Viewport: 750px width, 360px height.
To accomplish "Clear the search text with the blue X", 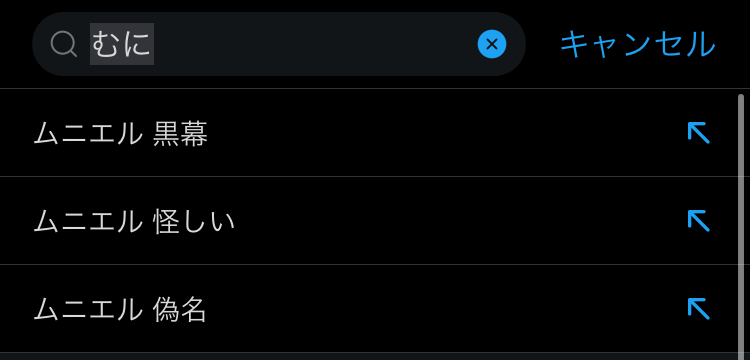I will 492,44.
